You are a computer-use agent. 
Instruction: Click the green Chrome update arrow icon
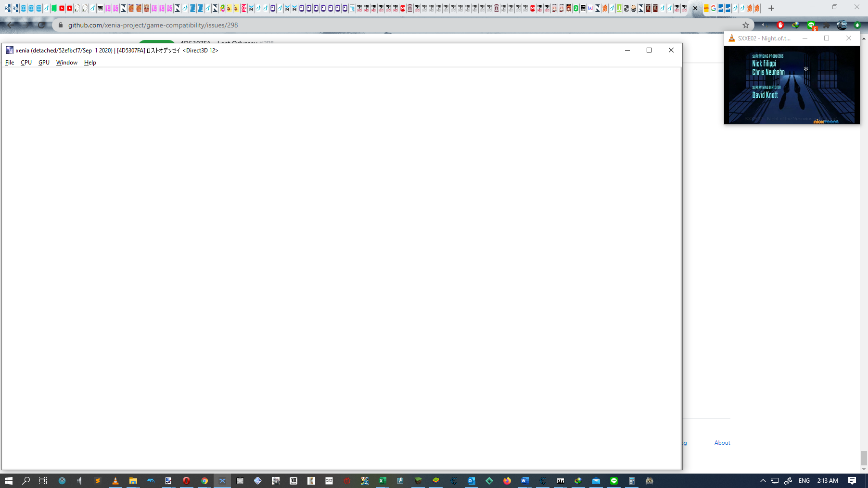[x=857, y=25]
